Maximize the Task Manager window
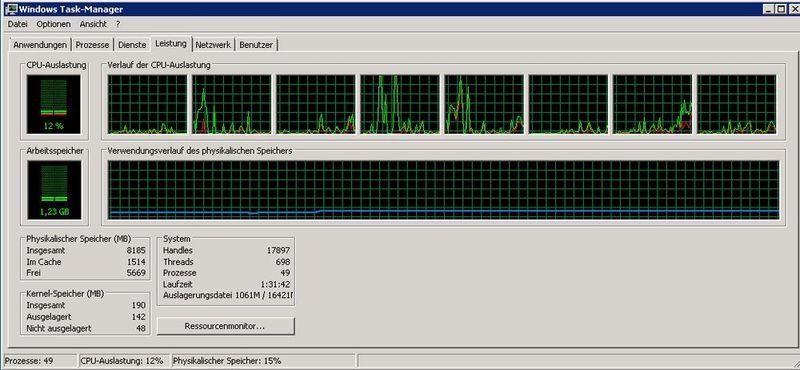The height and width of the screenshot is (370, 800). point(781,9)
